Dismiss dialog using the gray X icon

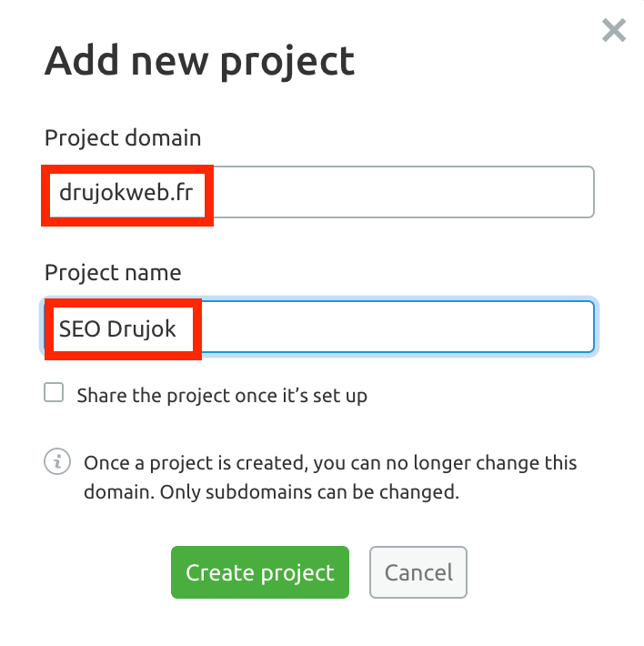coord(614,30)
